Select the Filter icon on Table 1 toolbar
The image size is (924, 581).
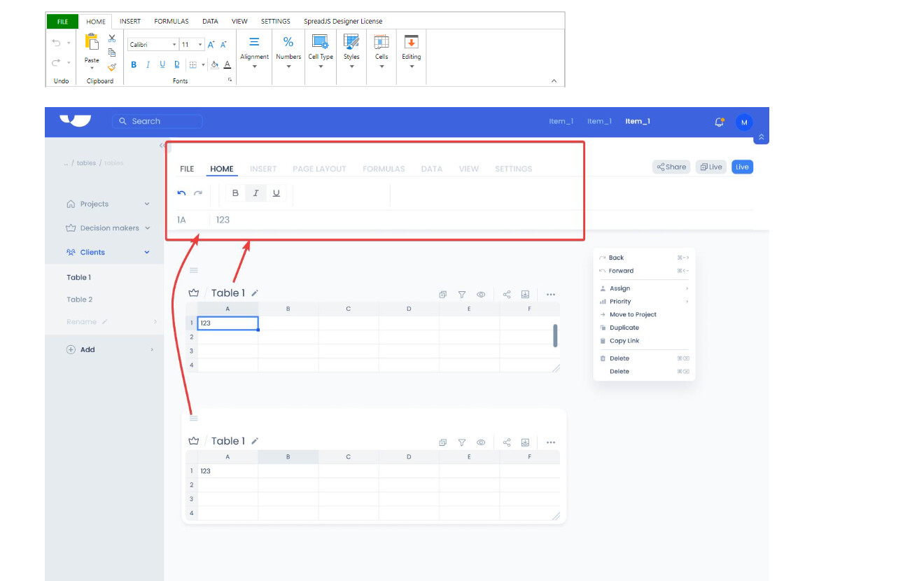pos(462,294)
